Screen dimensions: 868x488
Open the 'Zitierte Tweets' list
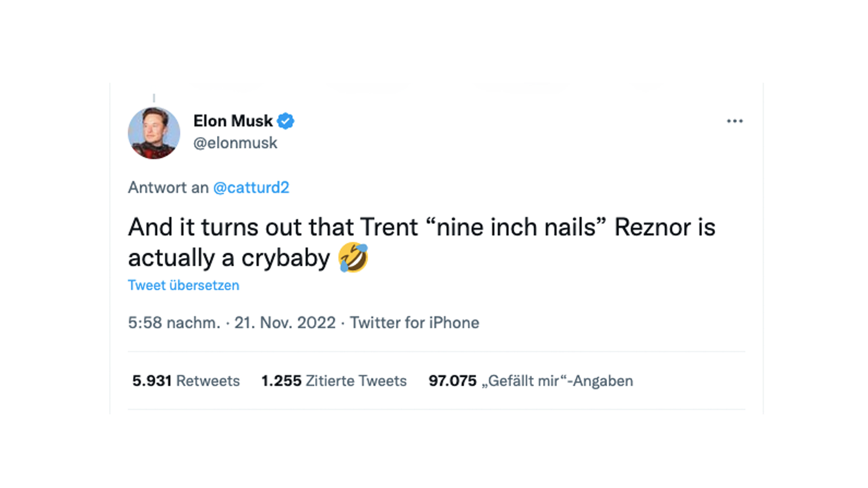coord(356,381)
